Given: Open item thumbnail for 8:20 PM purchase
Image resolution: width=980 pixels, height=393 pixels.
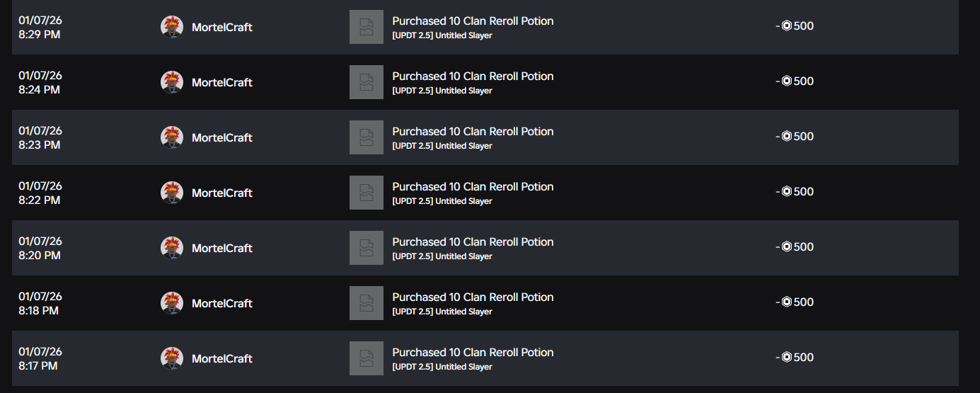Looking at the screenshot, I should pos(367,248).
